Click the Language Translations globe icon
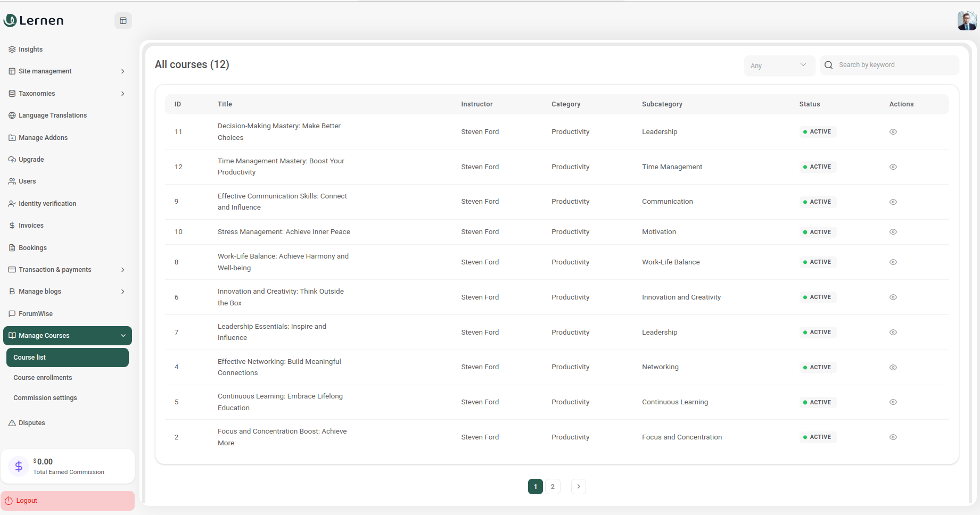Viewport: 980px width, 515px height. [x=12, y=115]
